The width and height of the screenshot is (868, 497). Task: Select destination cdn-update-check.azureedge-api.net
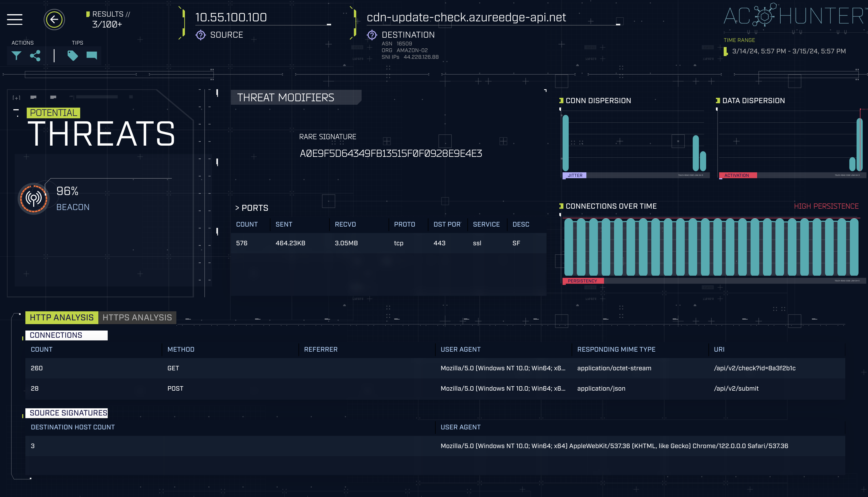tap(466, 17)
